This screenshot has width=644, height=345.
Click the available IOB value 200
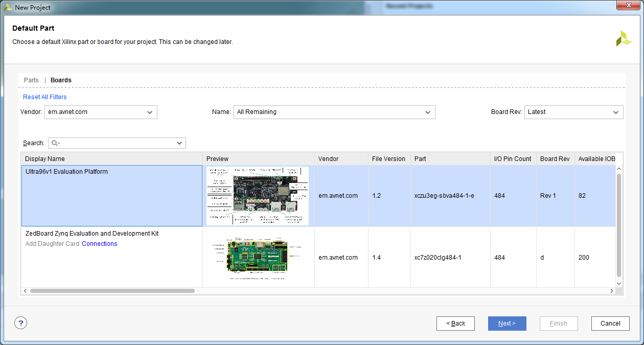584,258
